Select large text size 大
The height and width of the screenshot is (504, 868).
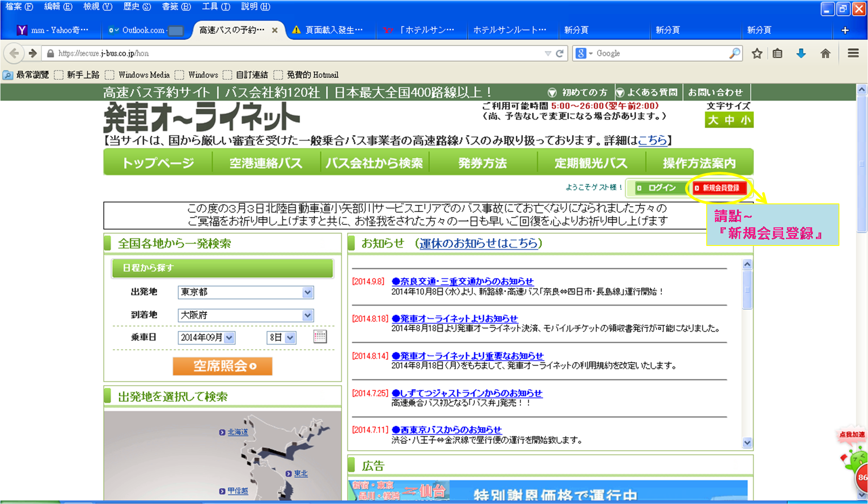[713, 120]
